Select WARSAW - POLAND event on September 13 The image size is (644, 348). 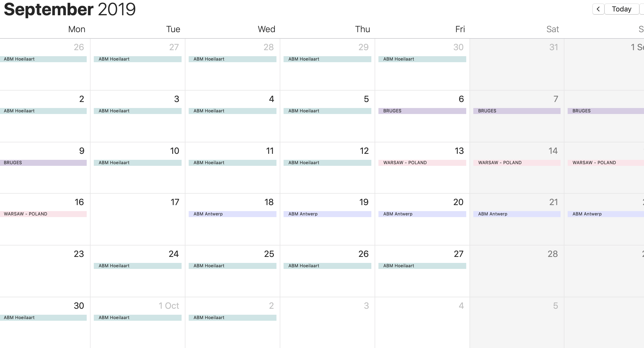tap(422, 163)
